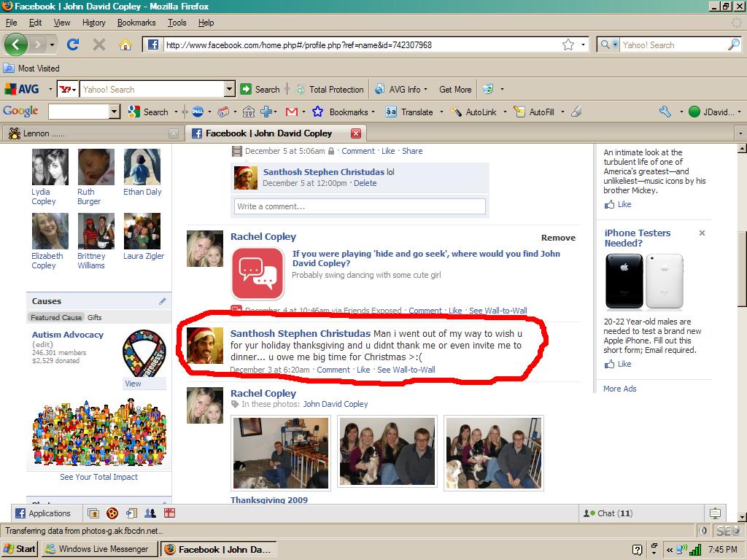
Task: Remove Rachel Copley's hide and seek post
Action: coord(558,238)
